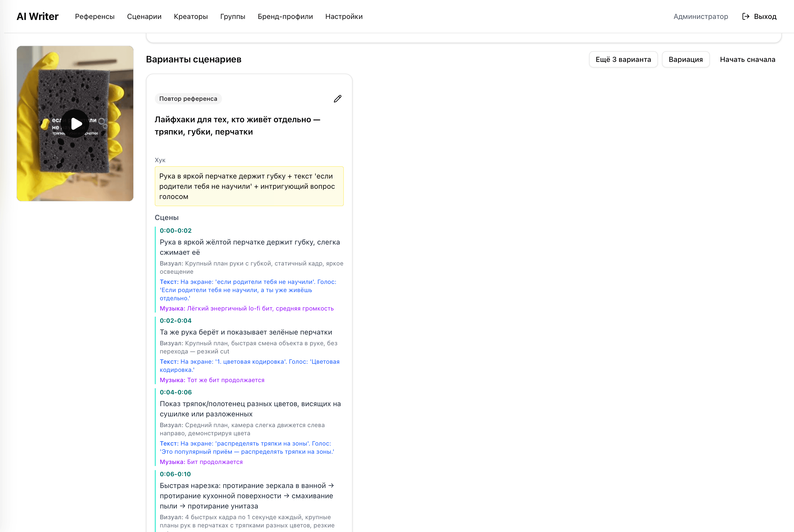The image size is (794, 532).
Task: Click the Сцены heading
Action: coord(167,217)
